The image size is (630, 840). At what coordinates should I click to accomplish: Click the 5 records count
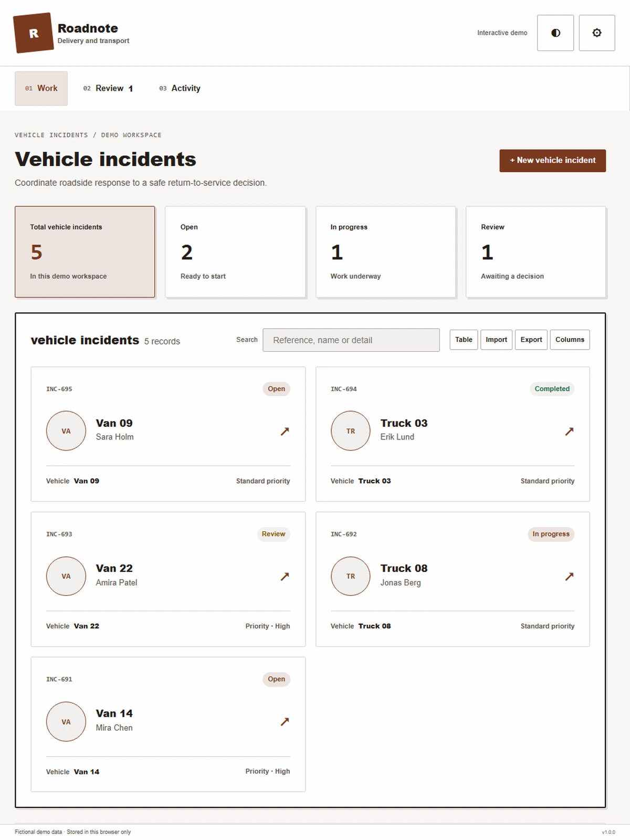point(162,341)
